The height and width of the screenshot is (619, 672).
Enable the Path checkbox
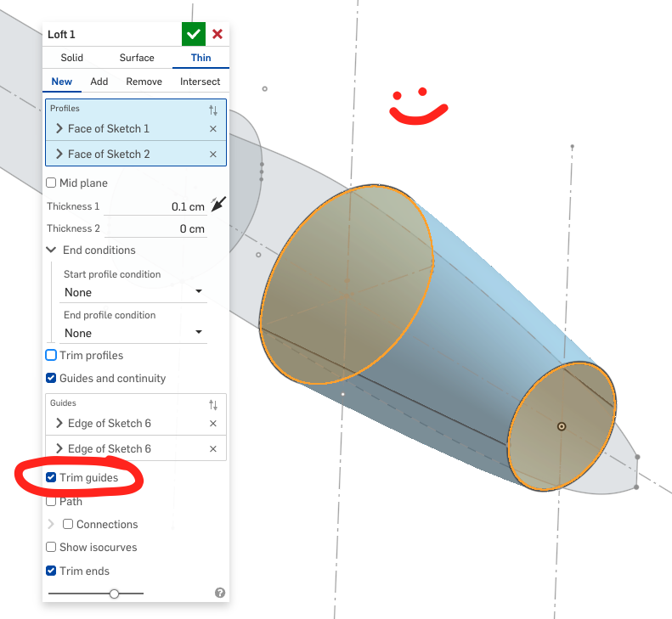(51, 501)
